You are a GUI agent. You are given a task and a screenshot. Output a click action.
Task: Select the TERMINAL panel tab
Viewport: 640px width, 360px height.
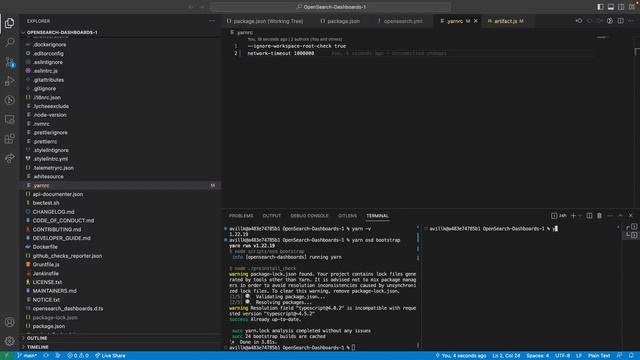coord(377,216)
